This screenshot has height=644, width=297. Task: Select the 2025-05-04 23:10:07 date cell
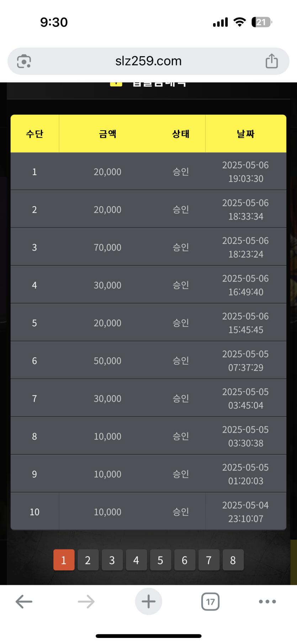(246, 512)
